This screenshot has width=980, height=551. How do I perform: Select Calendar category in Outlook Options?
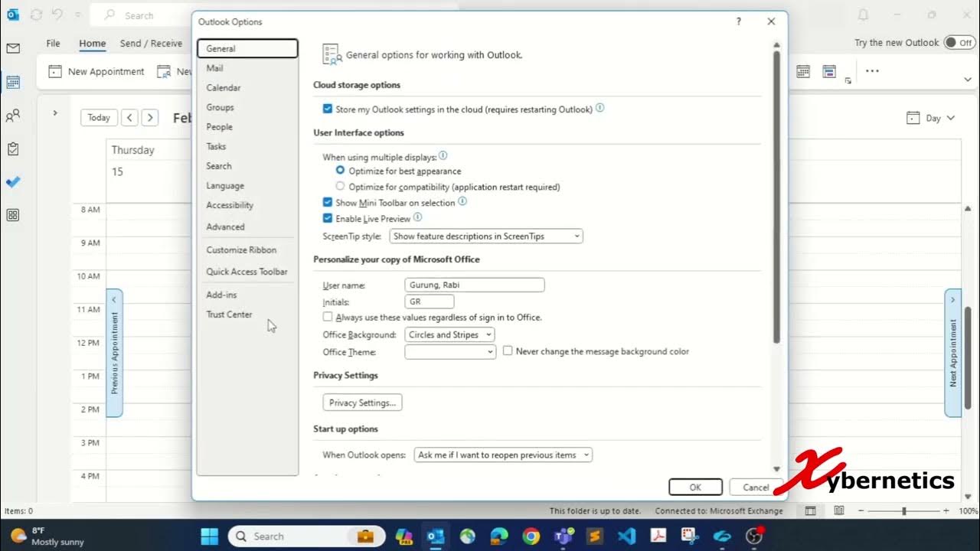(247, 88)
